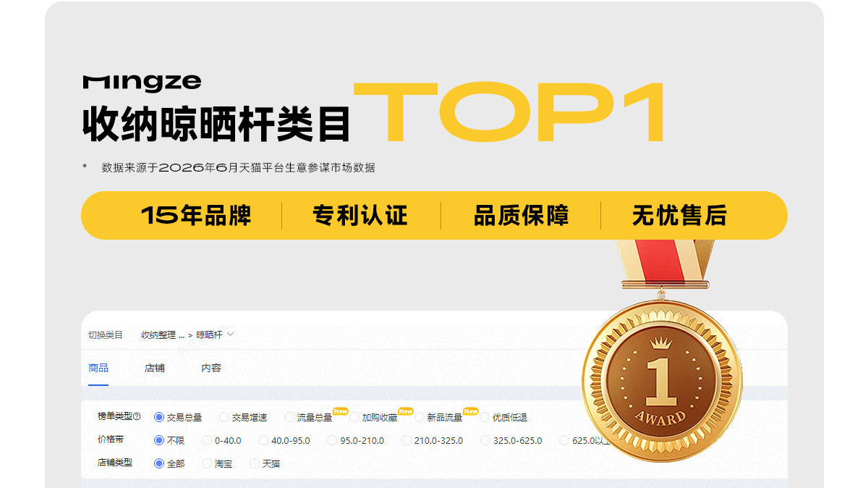
Task: Click the 收纳晾晒杆类目 headline
Action: [x=216, y=124]
